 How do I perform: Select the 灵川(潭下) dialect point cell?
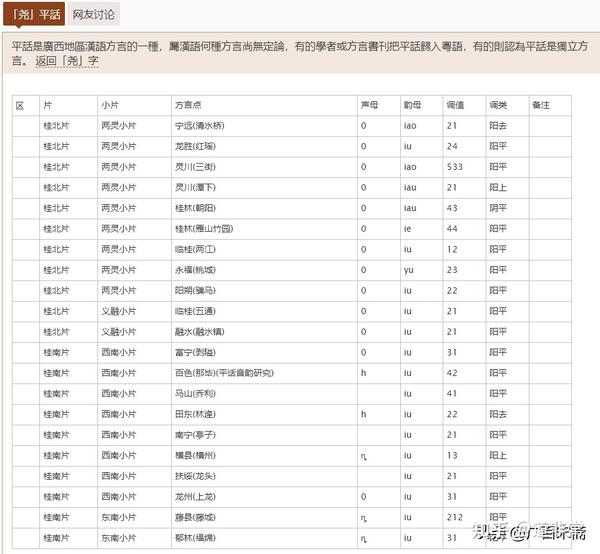click(264, 188)
